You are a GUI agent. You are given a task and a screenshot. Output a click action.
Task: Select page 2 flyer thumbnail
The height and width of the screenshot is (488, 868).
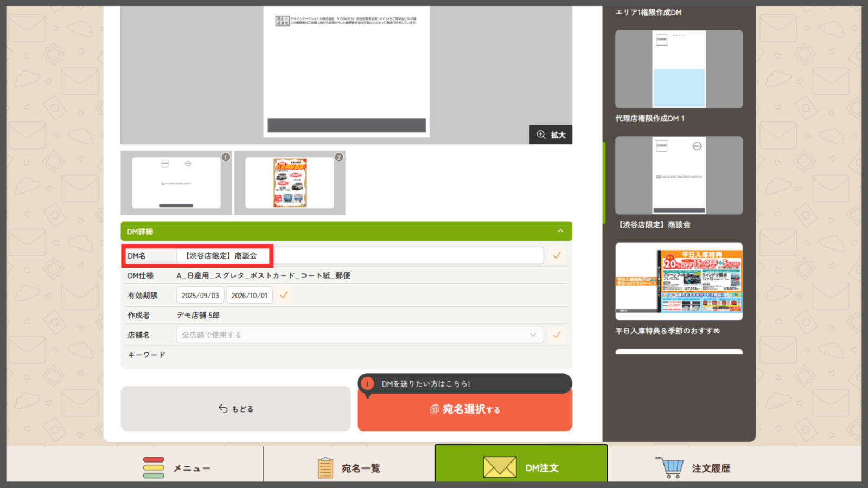coord(290,183)
